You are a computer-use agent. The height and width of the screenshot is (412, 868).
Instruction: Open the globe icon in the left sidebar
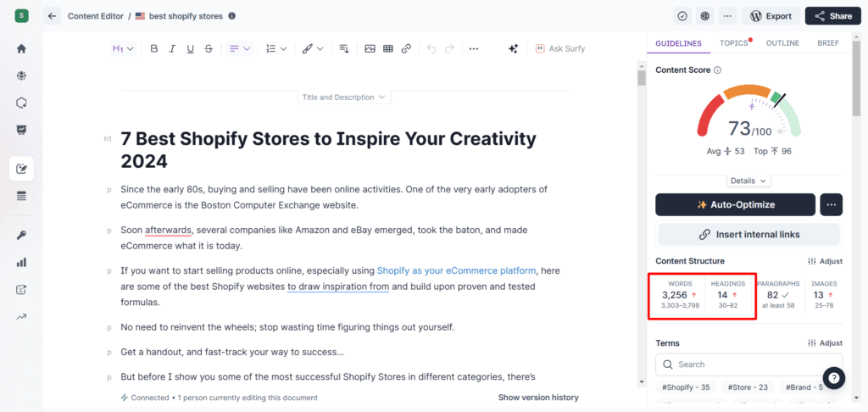[x=21, y=75]
